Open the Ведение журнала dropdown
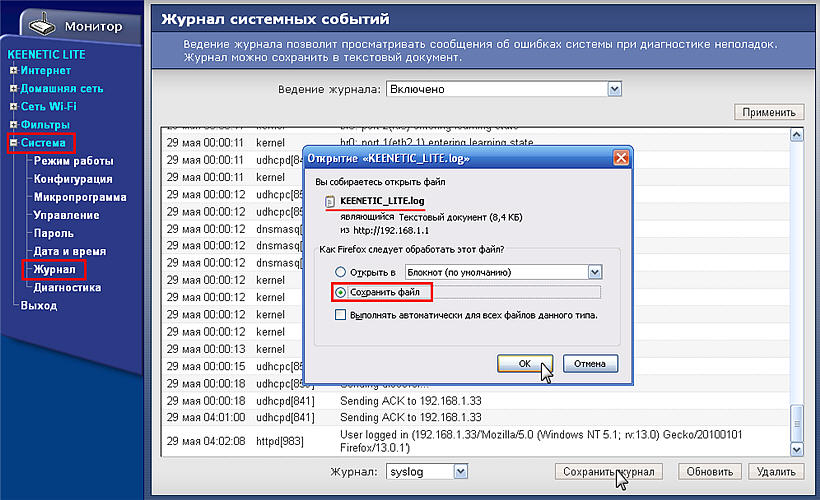 (615, 89)
